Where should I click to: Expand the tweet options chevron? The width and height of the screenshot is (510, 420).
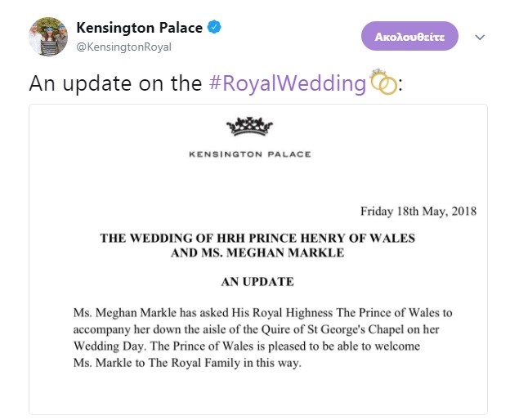481,38
